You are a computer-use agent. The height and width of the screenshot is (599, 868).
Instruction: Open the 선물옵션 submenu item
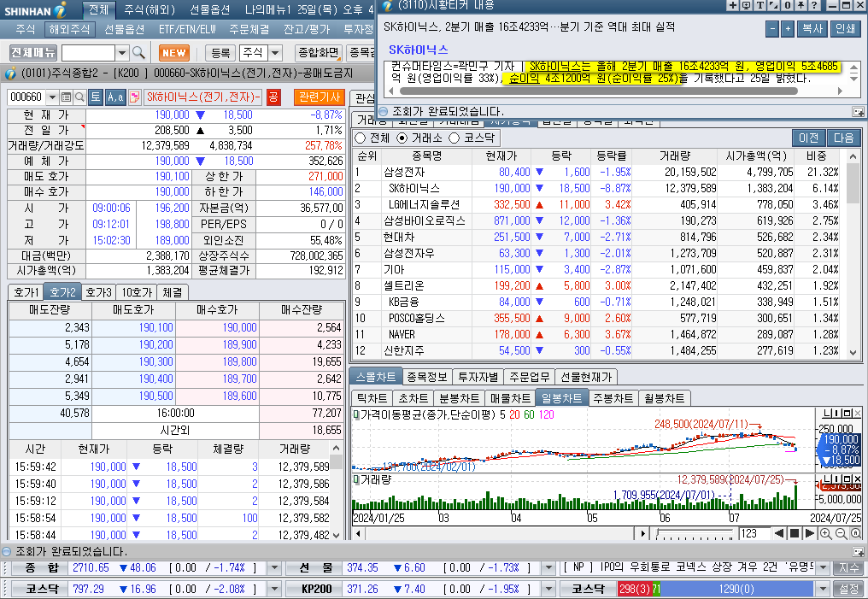124,29
